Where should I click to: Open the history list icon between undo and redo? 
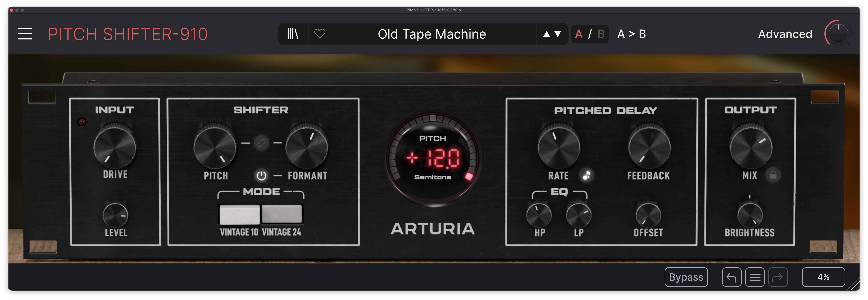755,277
